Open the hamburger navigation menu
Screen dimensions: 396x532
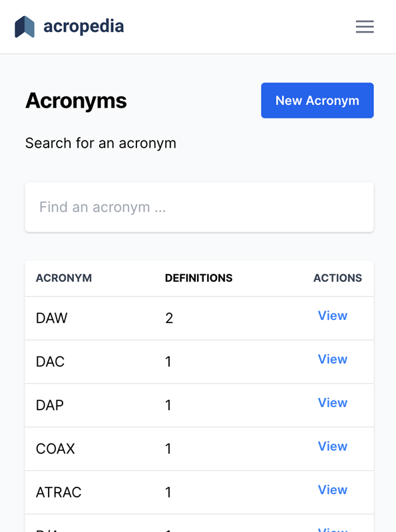click(x=365, y=27)
